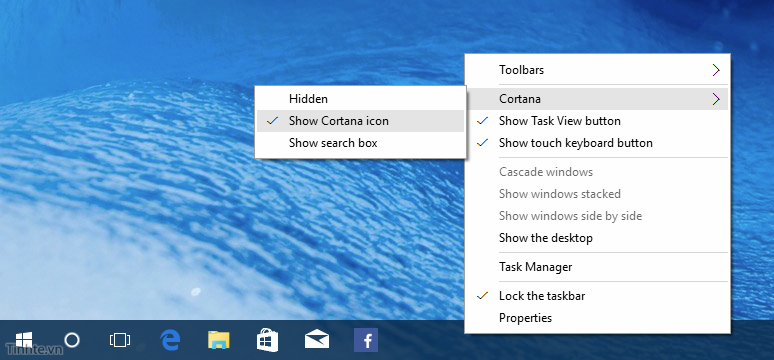The image size is (774, 360).
Task: Click Show windows side by side entry
Action: click(x=597, y=216)
